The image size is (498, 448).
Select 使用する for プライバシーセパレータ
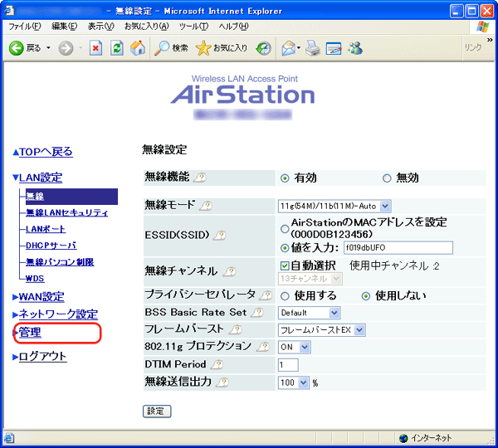(x=285, y=296)
